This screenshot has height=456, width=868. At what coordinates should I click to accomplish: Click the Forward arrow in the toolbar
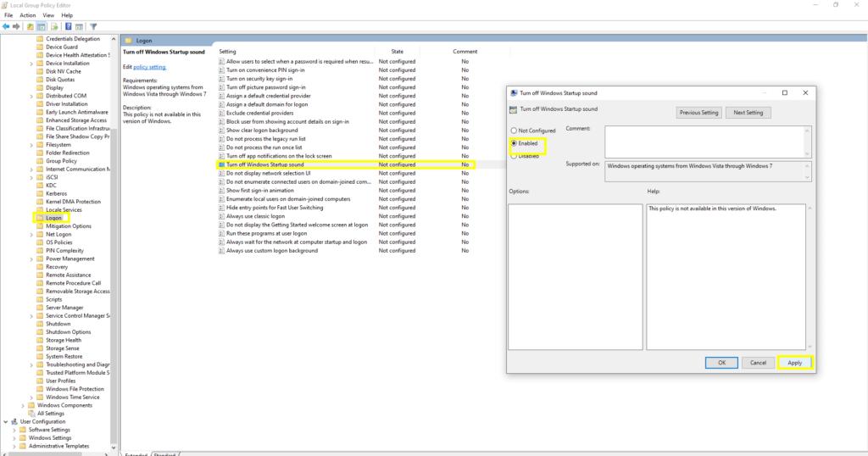point(16,26)
